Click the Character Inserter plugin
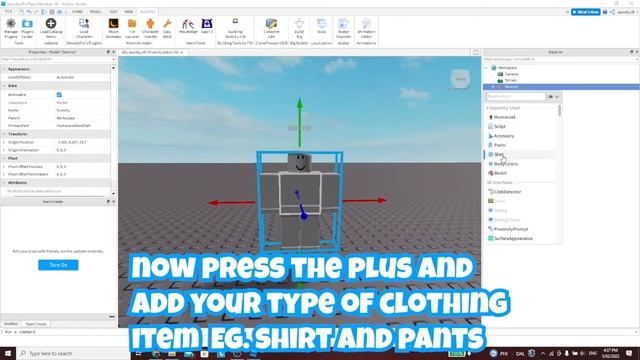This screenshot has height=360, width=640. point(150,28)
